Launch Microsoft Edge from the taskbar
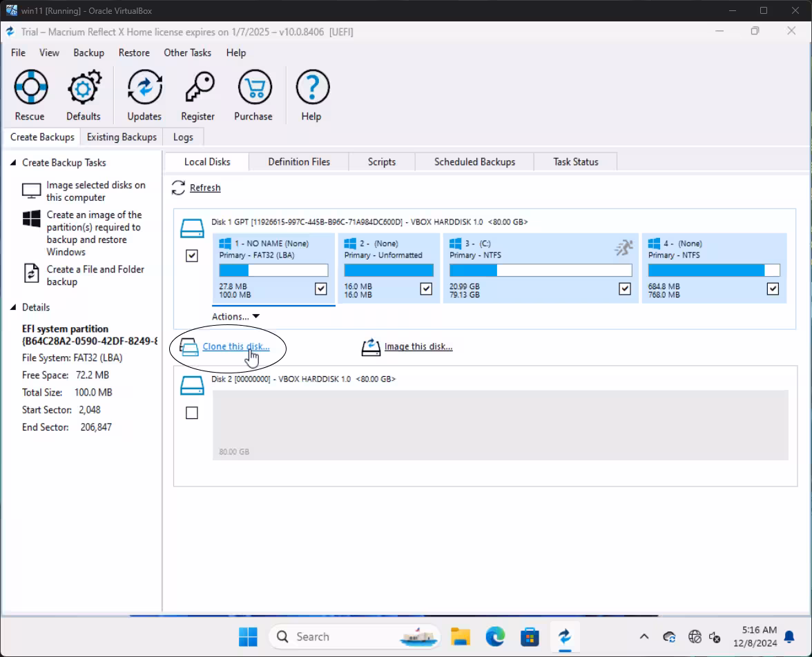The width and height of the screenshot is (812, 657). [495, 637]
